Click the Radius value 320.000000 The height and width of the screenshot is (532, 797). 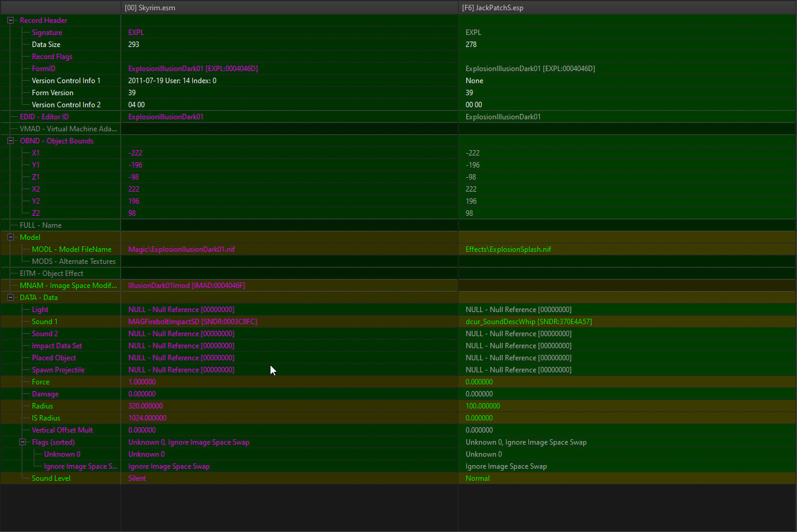145,406
